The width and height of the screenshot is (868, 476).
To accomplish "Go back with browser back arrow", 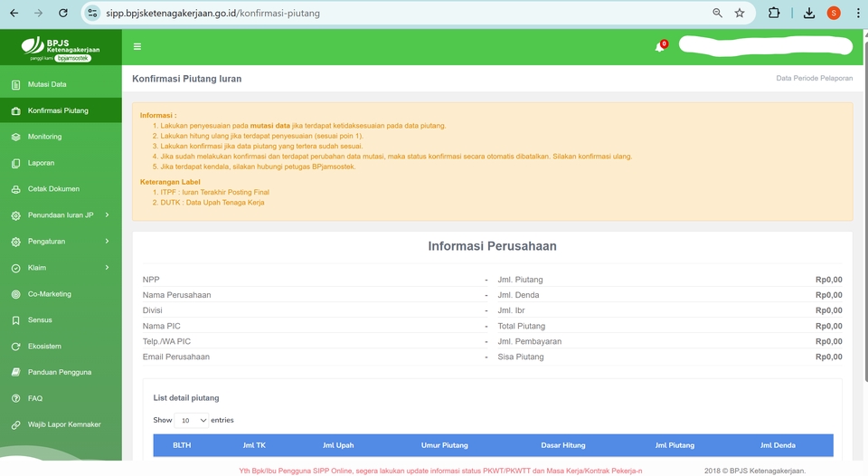I will (x=14, y=13).
